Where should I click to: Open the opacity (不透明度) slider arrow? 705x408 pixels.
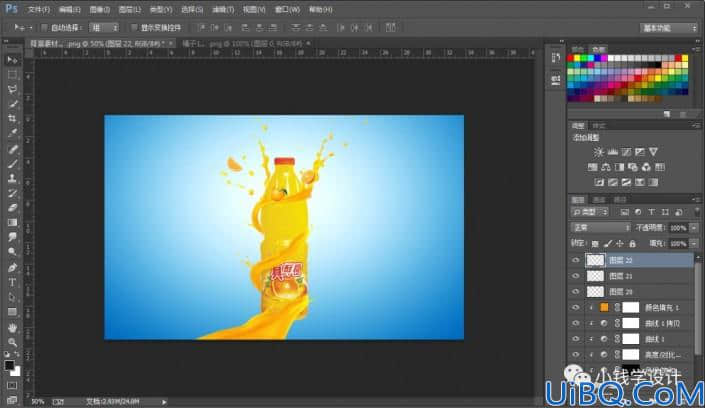[x=694, y=228]
